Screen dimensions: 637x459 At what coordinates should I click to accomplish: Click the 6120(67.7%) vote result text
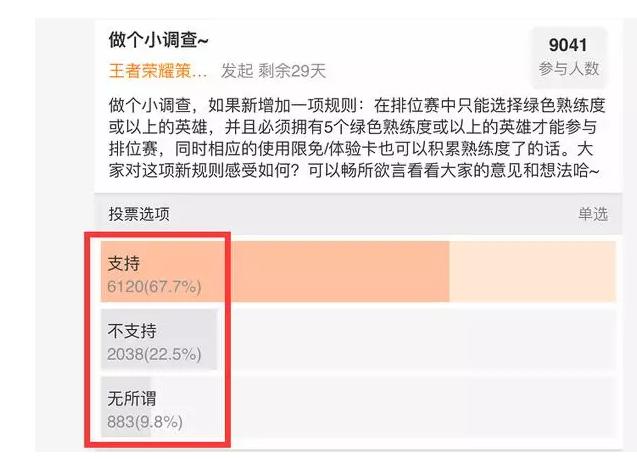point(155,287)
